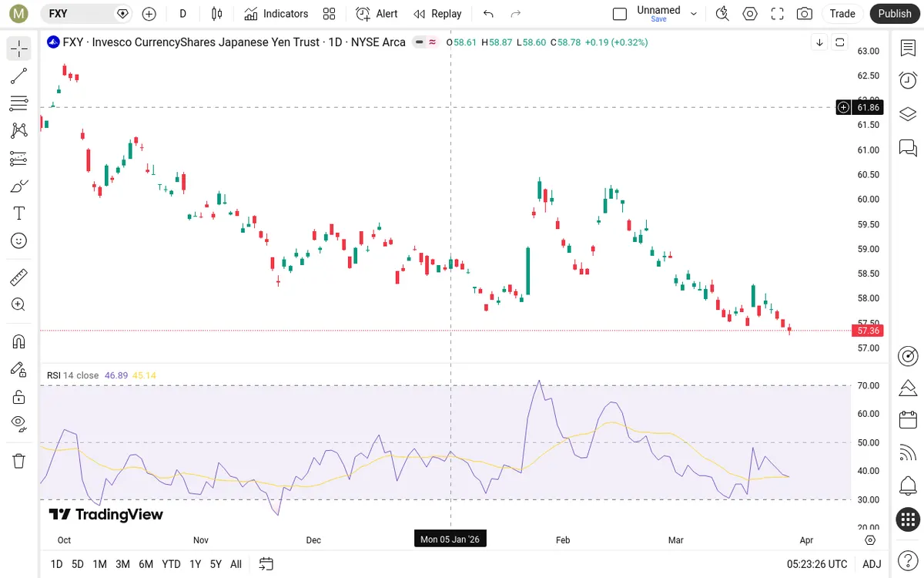The width and height of the screenshot is (924, 578).
Task: Switch the date range to 5Y
Action: 216,564
